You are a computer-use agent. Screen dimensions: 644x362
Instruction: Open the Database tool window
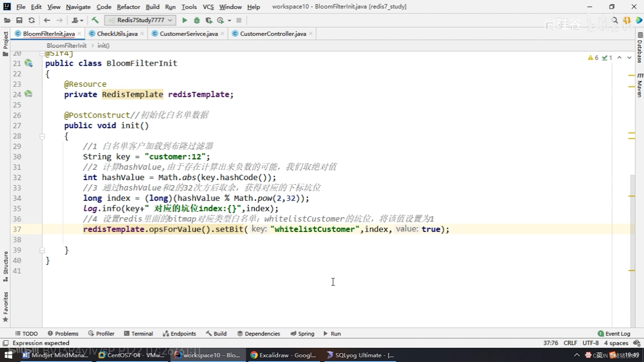pos(640,48)
